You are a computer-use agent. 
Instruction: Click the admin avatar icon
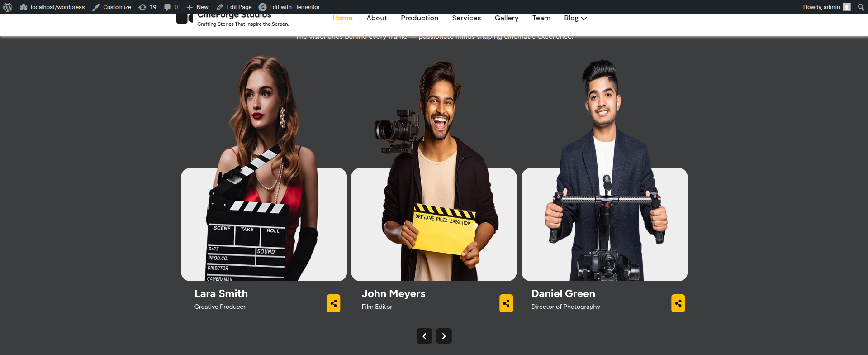847,7
